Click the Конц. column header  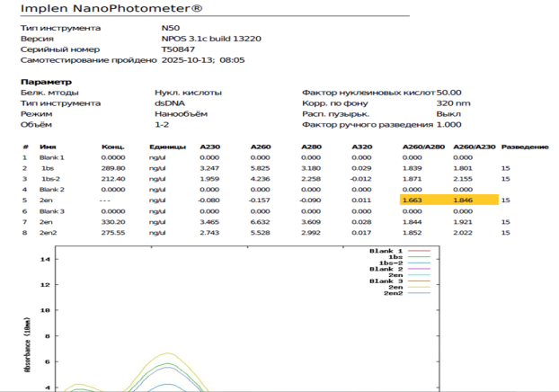[x=112, y=147]
